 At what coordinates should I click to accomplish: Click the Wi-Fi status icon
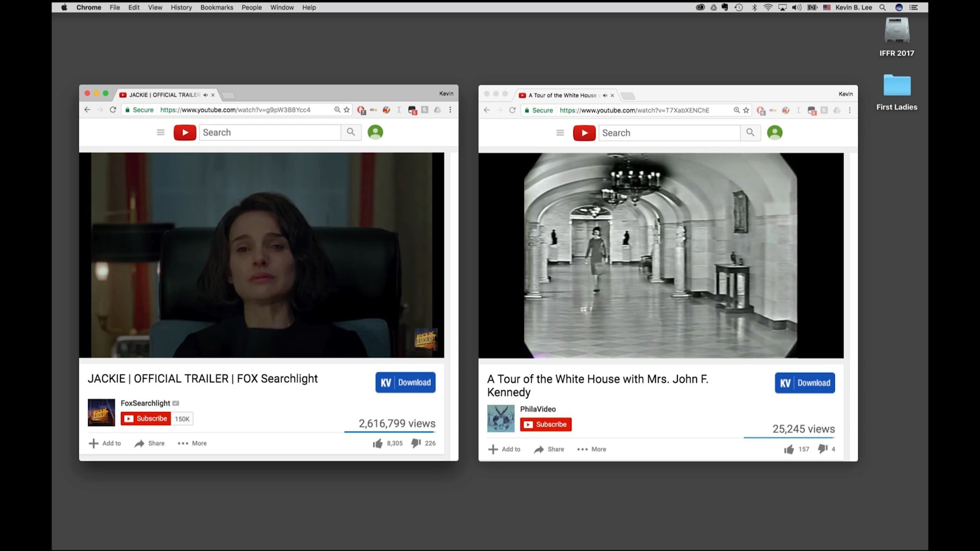pos(768,7)
